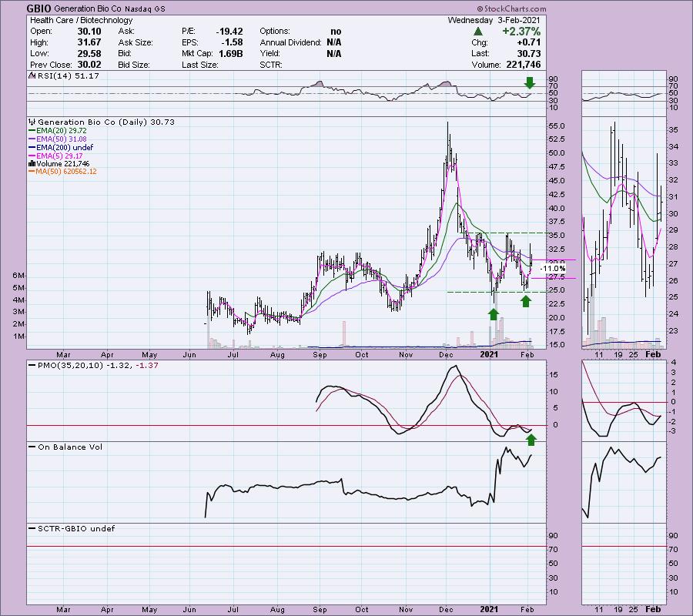Click the Mkt Cap value 1.69B

tap(231, 53)
